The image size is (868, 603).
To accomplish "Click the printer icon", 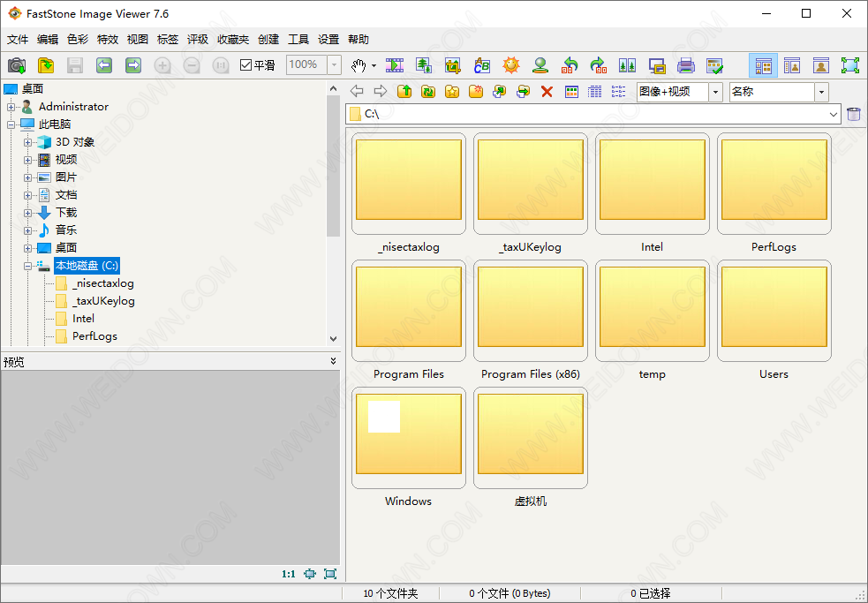I will pyautogui.click(x=685, y=65).
